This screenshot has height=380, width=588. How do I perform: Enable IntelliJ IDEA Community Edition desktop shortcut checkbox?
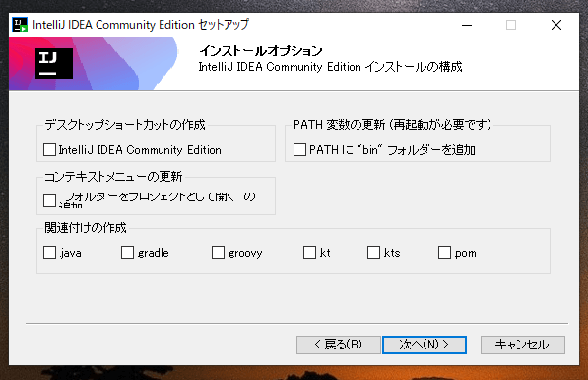[x=49, y=150]
